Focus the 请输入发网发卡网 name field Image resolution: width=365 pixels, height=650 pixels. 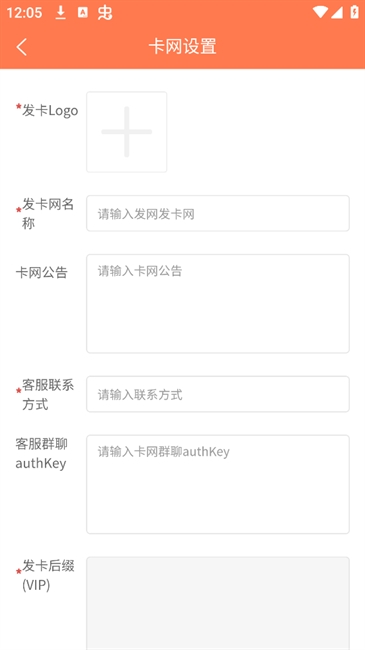click(x=218, y=213)
